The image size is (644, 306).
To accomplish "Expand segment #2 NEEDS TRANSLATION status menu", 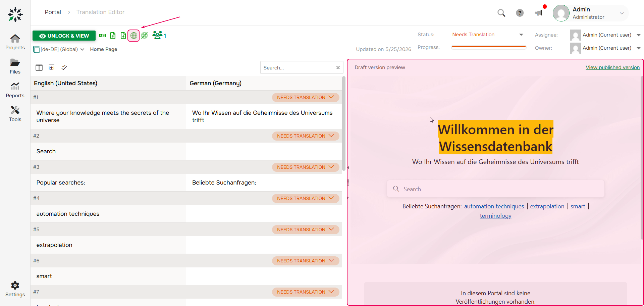I will tap(306, 136).
